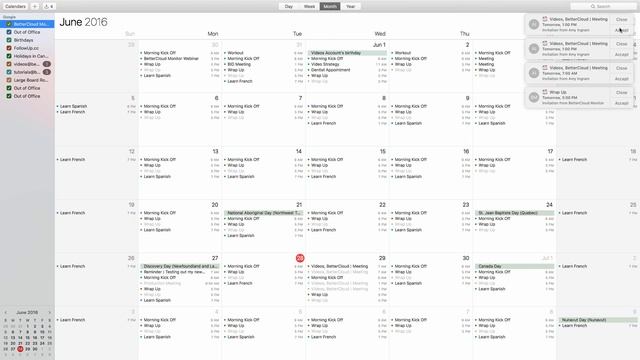This screenshot has width=640, height=360.
Task: Select the Nunavut Day holiday event
Action: pos(598,320)
